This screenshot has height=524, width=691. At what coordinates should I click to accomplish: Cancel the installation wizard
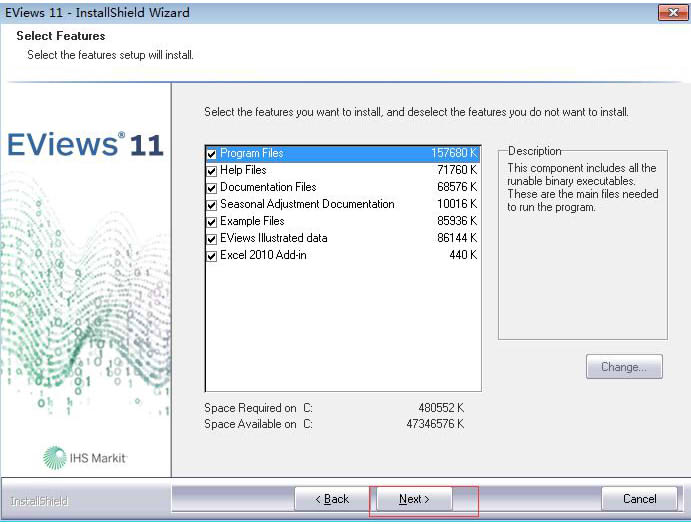point(639,499)
